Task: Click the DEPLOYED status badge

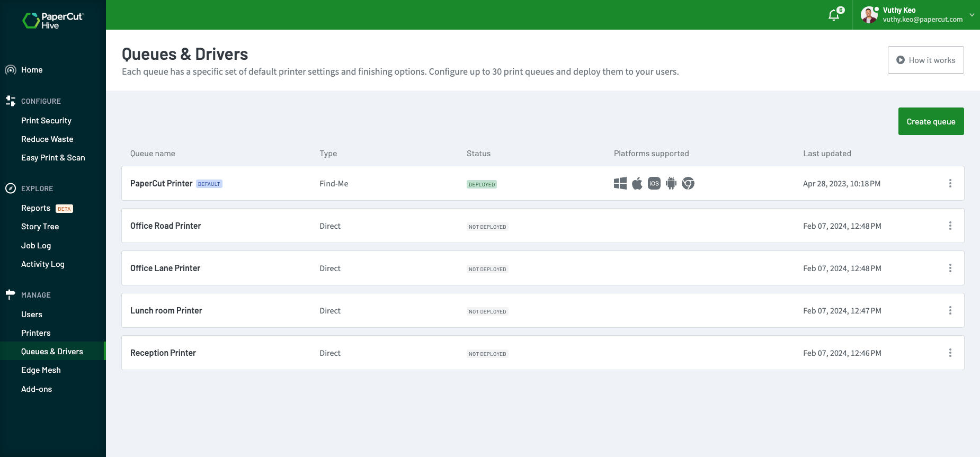Action: 482,184
